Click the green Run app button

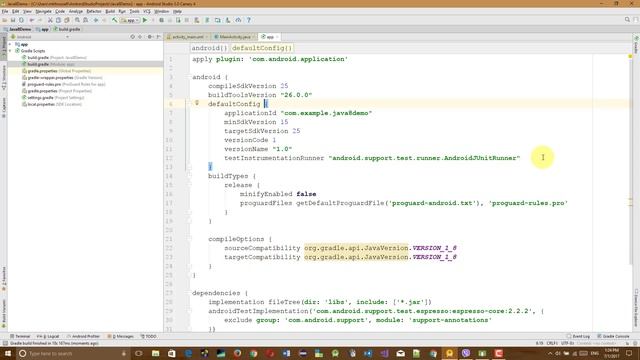[144, 20]
